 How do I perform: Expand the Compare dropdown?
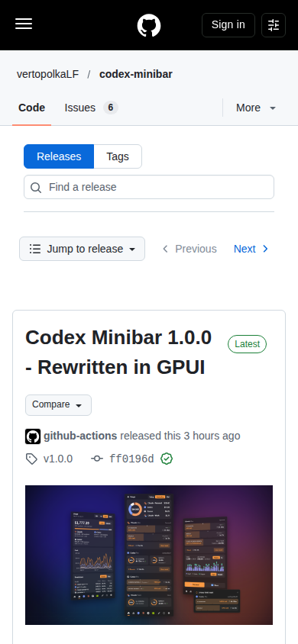58,405
